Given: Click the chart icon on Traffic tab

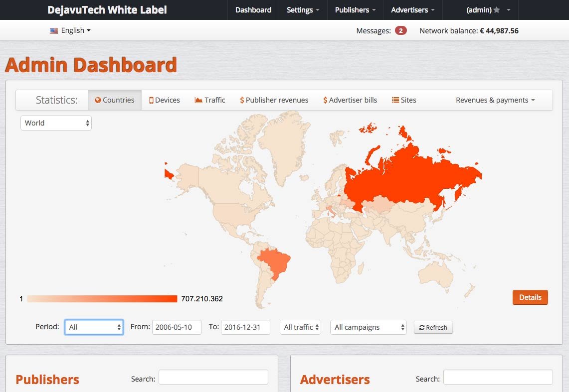Looking at the screenshot, I should (x=198, y=100).
